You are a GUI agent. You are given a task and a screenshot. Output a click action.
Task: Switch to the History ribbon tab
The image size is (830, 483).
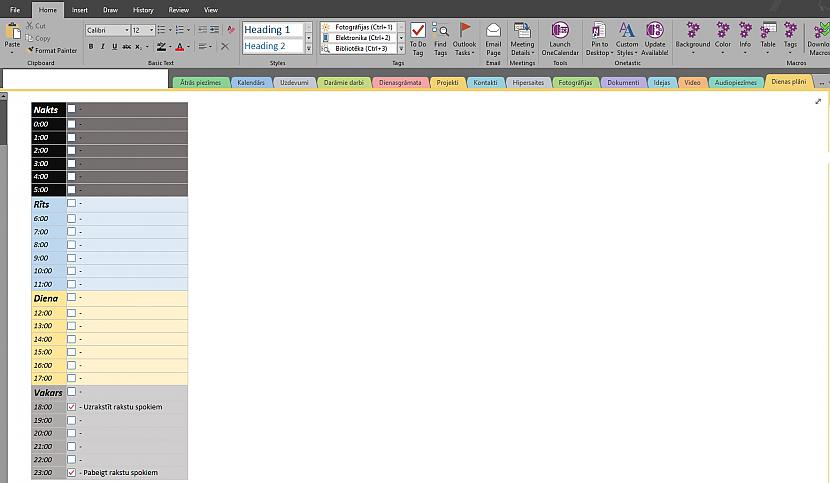click(x=143, y=10)
